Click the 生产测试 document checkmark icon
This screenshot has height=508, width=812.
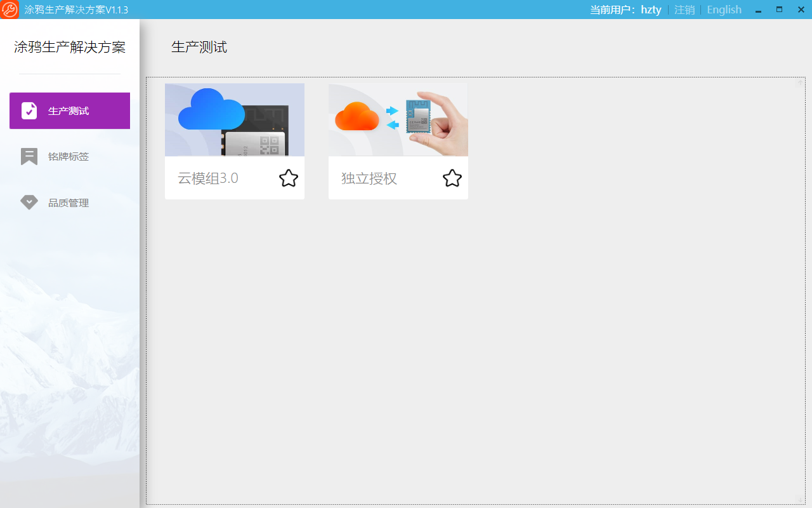coord(29,110)
